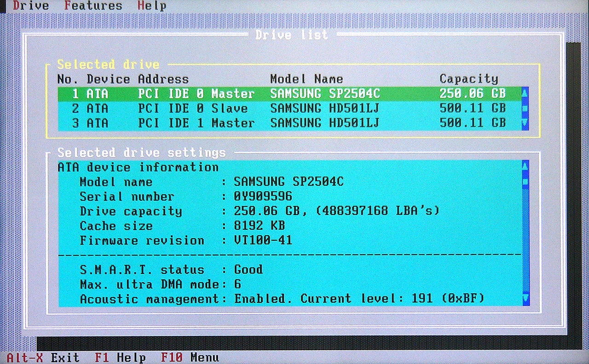Click the 'Drive capacity' label
The height and width of the screenshot is (364, 589).
131,211
